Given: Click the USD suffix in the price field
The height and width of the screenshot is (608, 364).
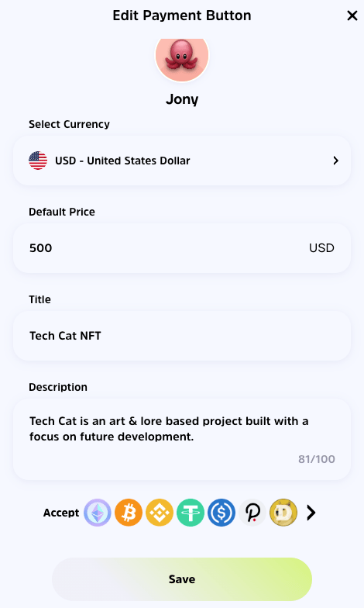Looking at the screenshot, I should (322, 248).
